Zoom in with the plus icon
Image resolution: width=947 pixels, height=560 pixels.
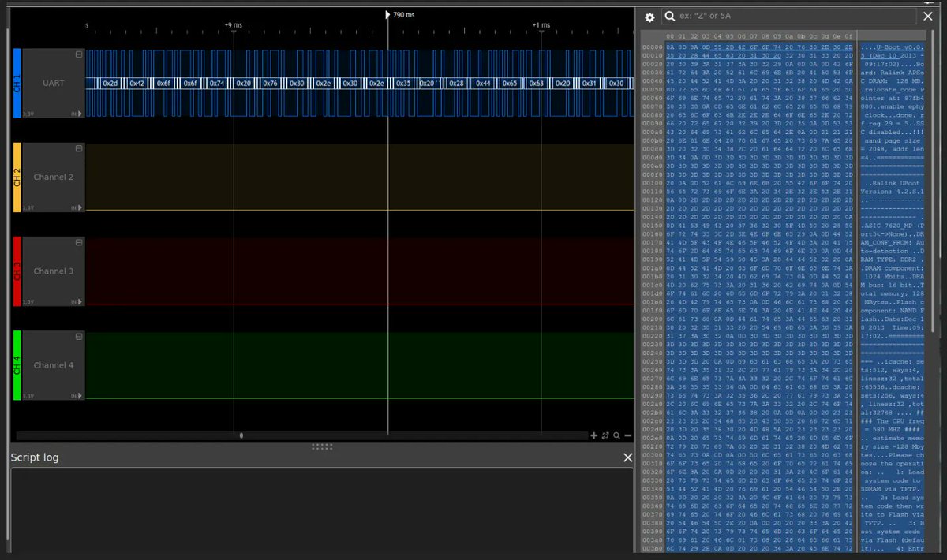[593, 435]
